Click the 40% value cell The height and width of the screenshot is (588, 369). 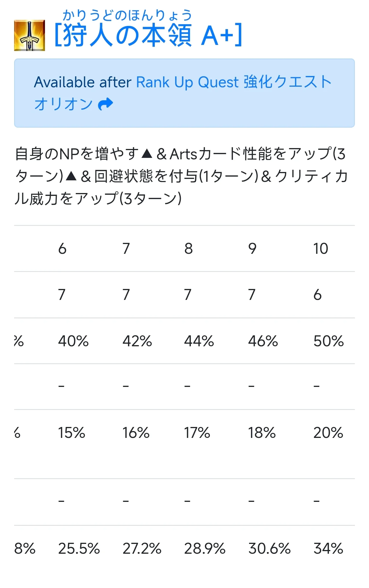[x=73, y=341]
